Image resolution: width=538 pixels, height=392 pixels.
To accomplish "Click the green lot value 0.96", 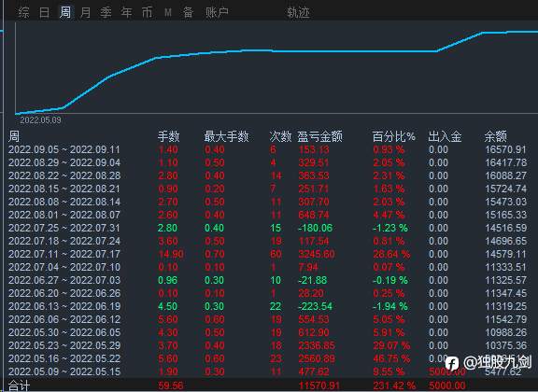I will click(167, 280).
